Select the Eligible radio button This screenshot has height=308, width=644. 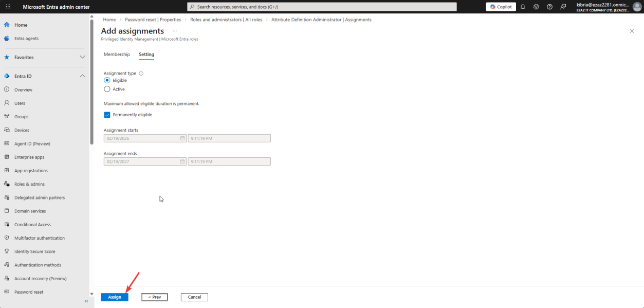[x=107, y=80]
